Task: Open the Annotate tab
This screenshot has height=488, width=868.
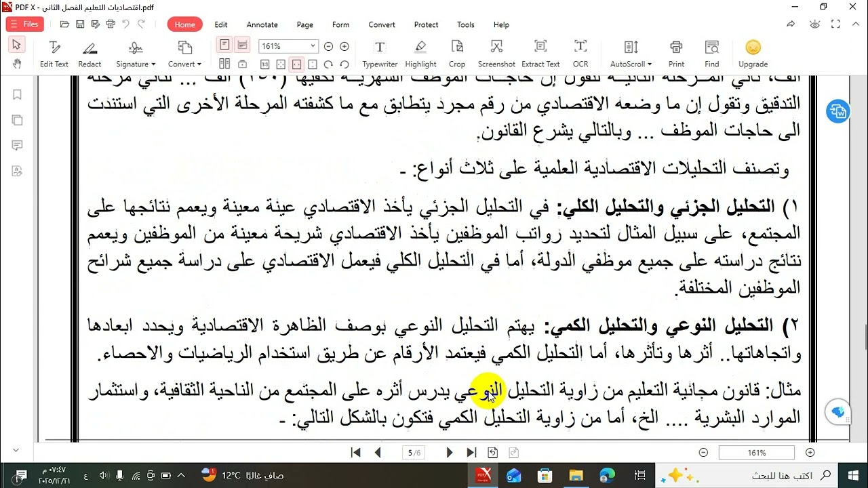Action: pos(262,24)
